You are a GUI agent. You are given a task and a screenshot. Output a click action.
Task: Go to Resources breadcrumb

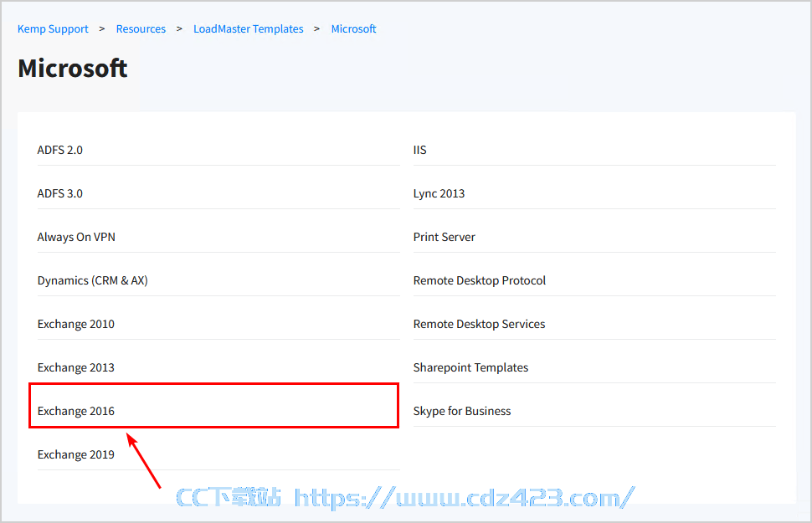pos(141,29)
